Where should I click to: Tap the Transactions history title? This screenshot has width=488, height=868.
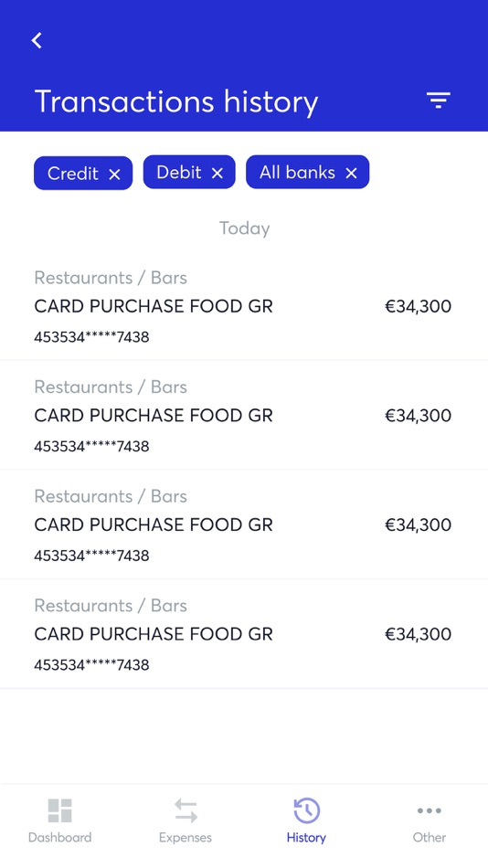(176, 101)
